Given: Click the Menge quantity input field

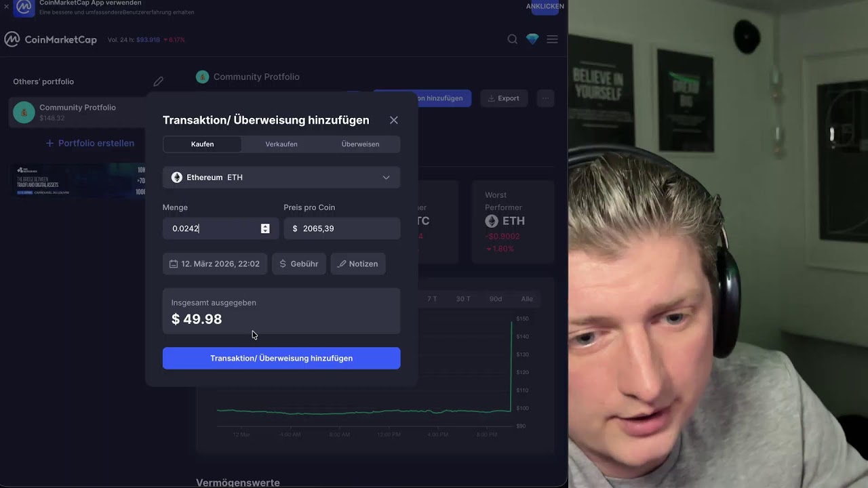Looking at the screenshot, I should point(220,228).
